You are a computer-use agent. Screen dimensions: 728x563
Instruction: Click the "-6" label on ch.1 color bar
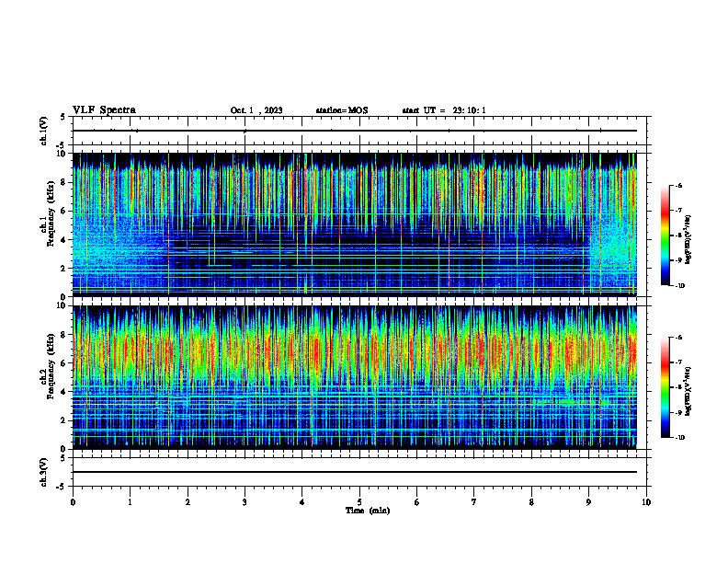[678, 185]
